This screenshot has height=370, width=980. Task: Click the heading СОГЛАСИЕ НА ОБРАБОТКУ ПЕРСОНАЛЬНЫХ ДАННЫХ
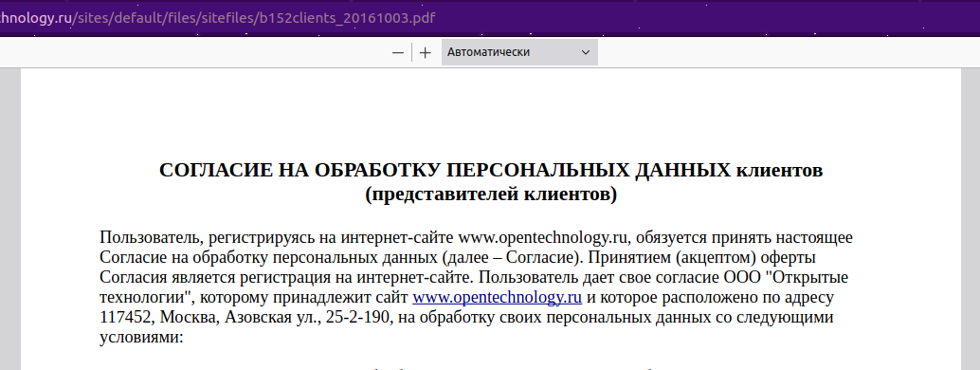point(445,170)
